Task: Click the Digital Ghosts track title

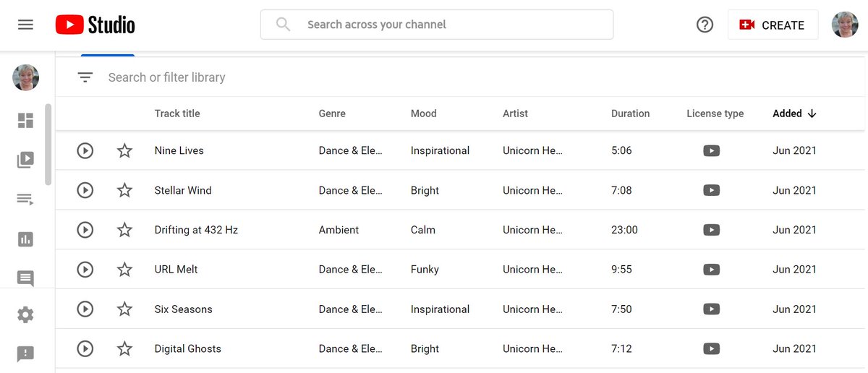Action: [188, 348]
